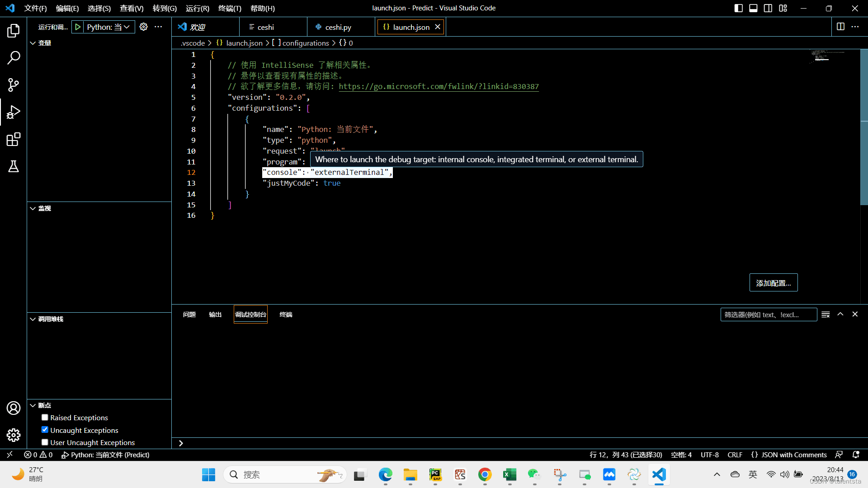Open the 编辑(E) menu
Viewport: 868px width, 488px height.
(67, 8)
